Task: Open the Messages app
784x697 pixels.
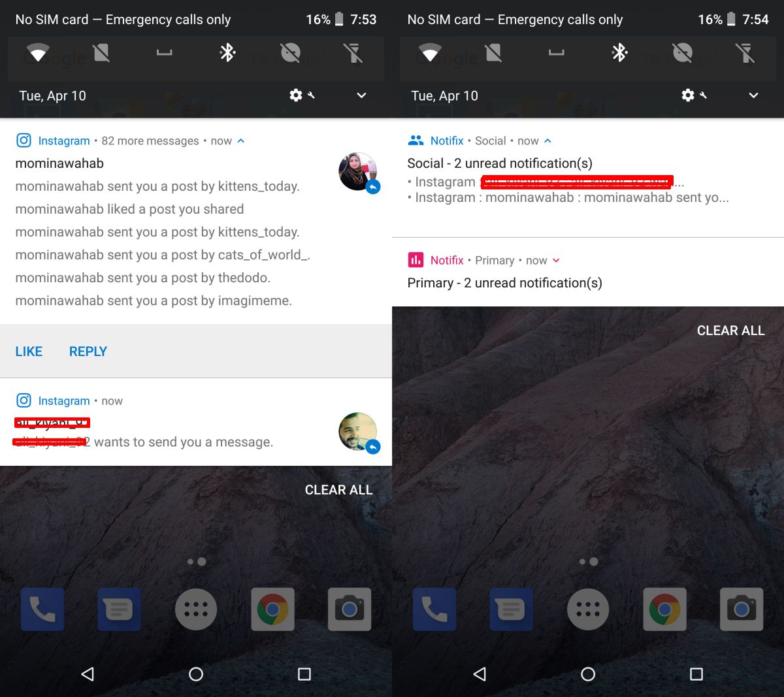Action: (119, 609)
